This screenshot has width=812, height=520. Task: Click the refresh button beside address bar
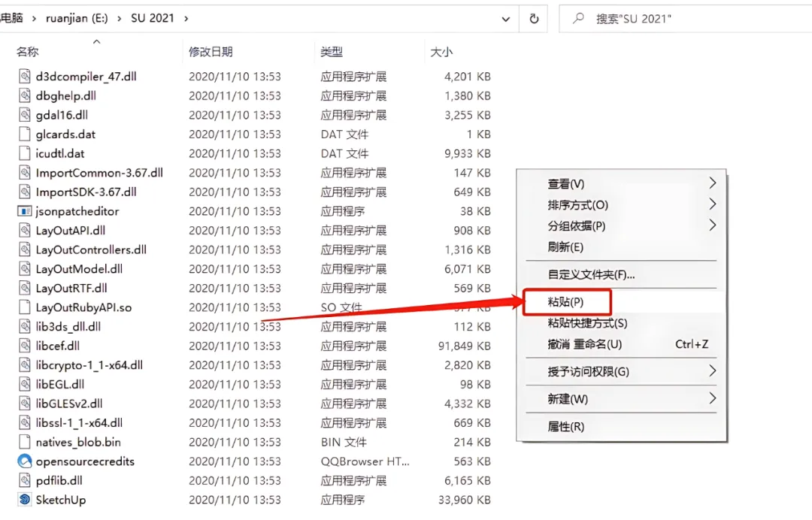point(534,19)
